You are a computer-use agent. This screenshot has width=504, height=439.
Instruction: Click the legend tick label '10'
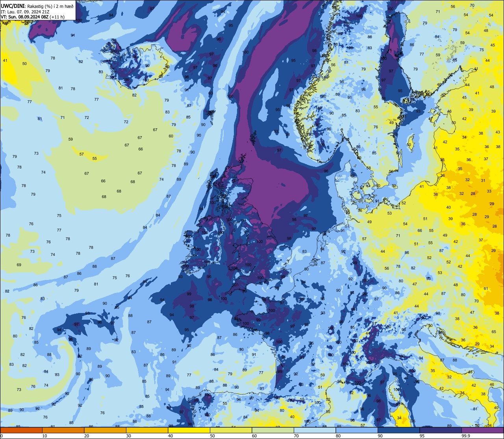[44, 436]
